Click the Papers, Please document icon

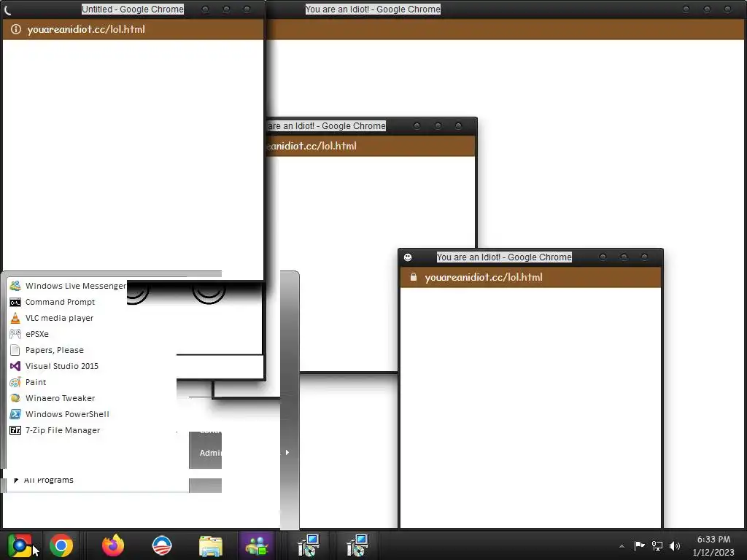click(15, 350)
